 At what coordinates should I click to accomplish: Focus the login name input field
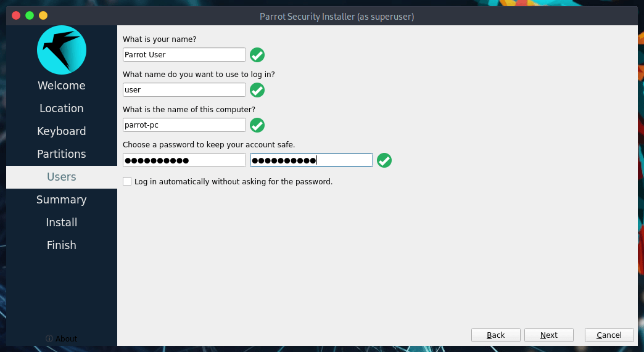point(184,89)
